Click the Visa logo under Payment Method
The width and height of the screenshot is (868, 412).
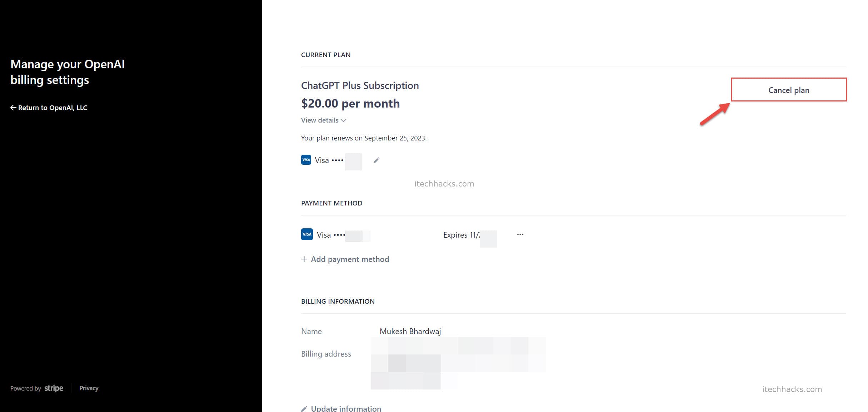click(307, 234)
